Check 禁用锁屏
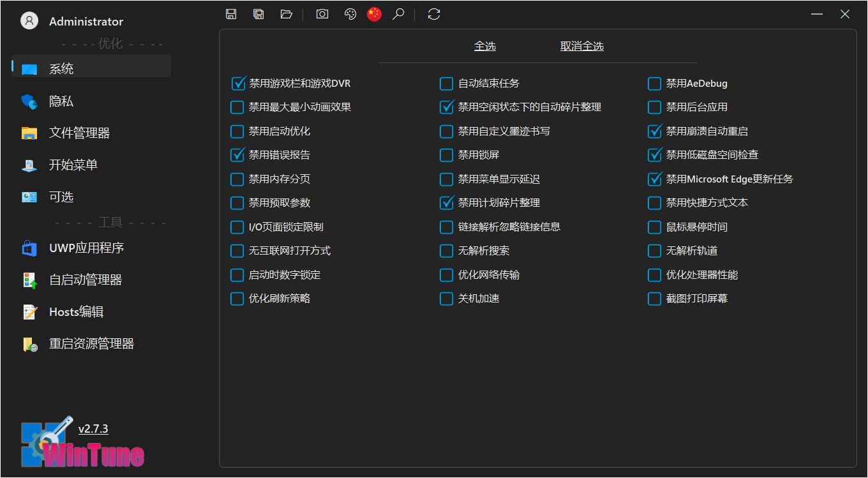 point(447,155)
